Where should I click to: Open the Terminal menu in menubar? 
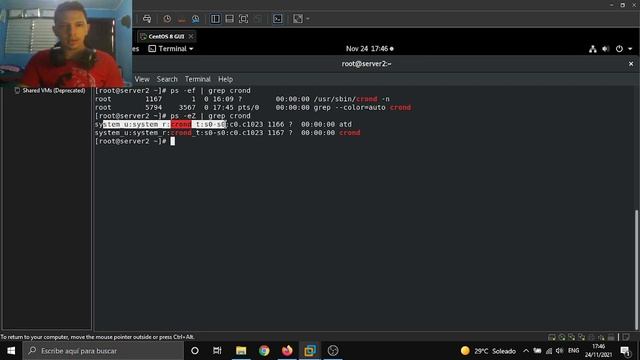[198, 79]
